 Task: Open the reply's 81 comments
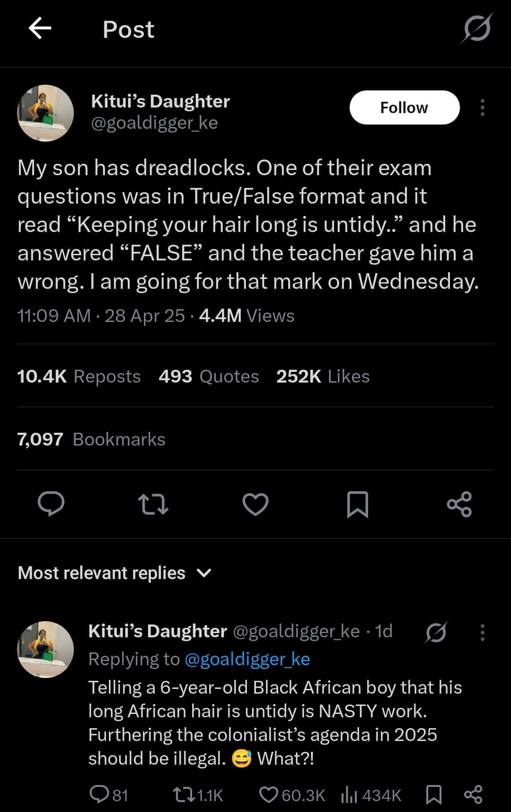coord(99,794)
